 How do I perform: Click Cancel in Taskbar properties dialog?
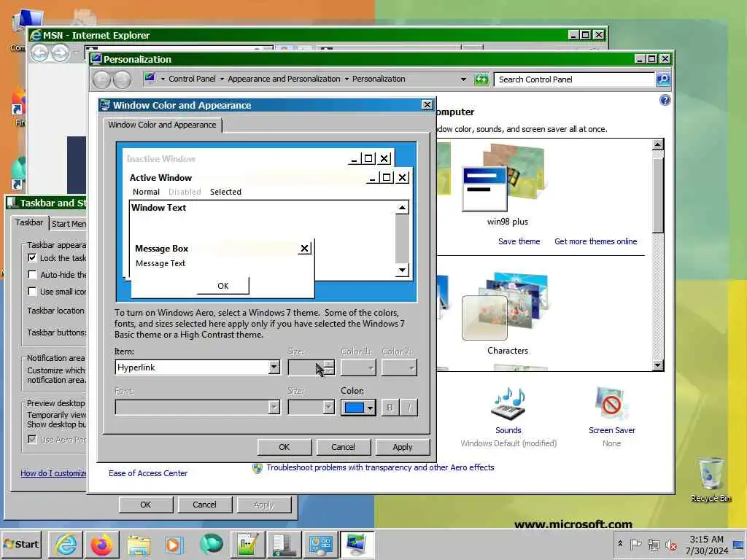click(204, 505)
